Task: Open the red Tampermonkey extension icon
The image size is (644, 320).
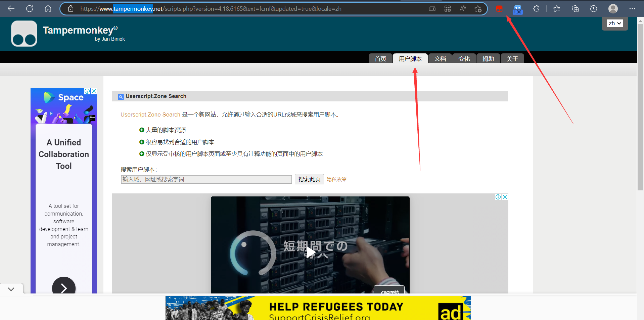Action: pyautogui.click(x=499, y=9)
